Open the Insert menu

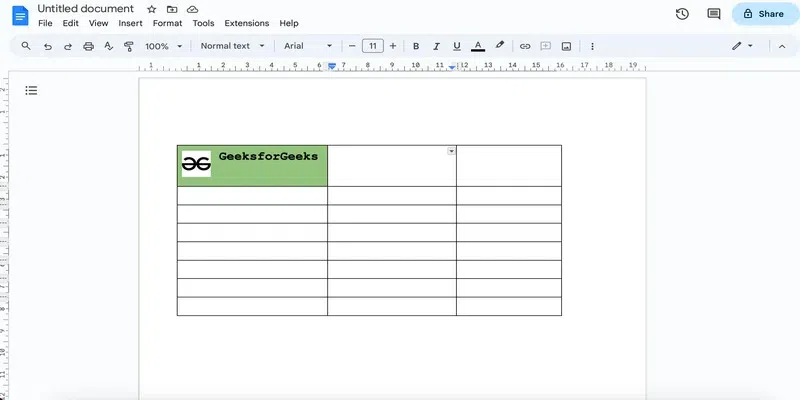click(x=131, y=23)
